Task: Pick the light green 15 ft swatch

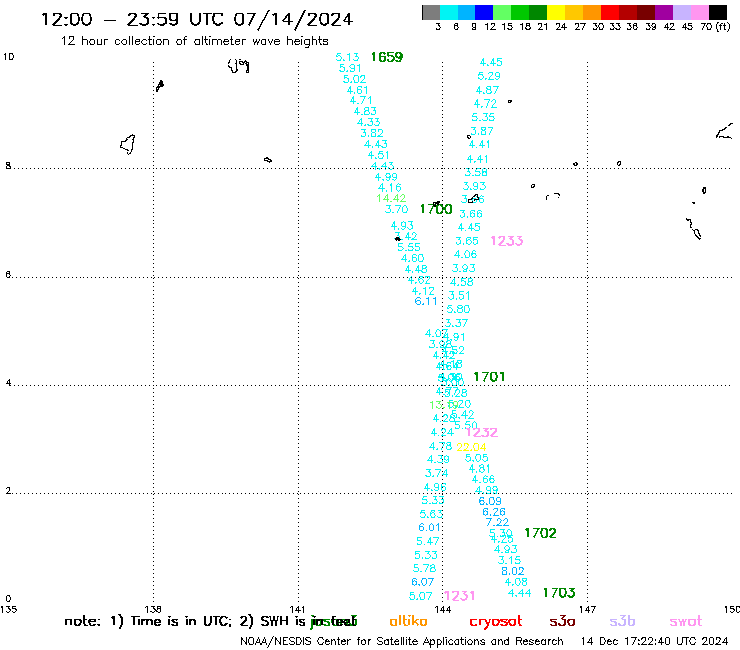Action: (502, 12)
